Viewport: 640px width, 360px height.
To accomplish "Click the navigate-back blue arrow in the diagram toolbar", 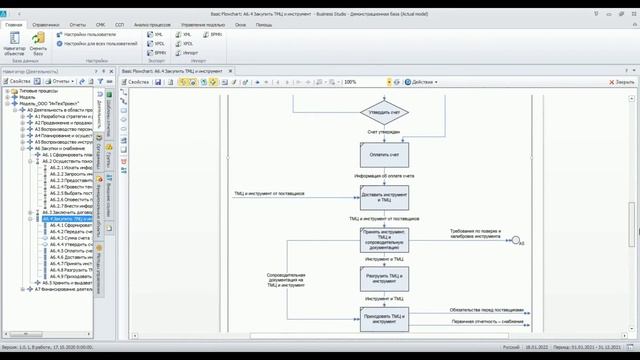I will click(257, 82).
